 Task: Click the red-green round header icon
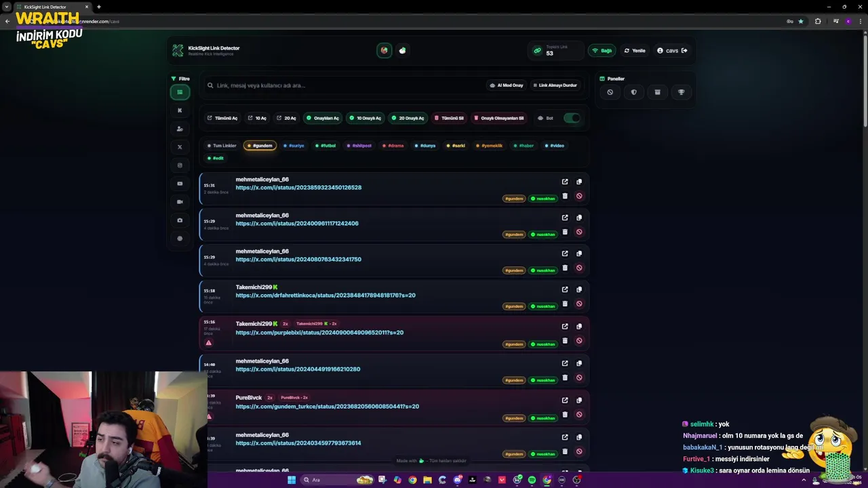coord(384,50)
